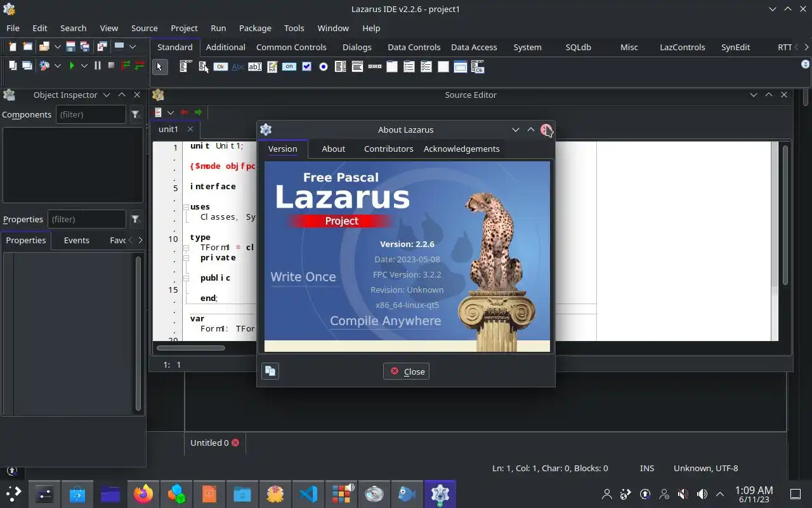The image size is (812, 508).
Task: Click the Components filter options icon
Action: coord(135,114)
